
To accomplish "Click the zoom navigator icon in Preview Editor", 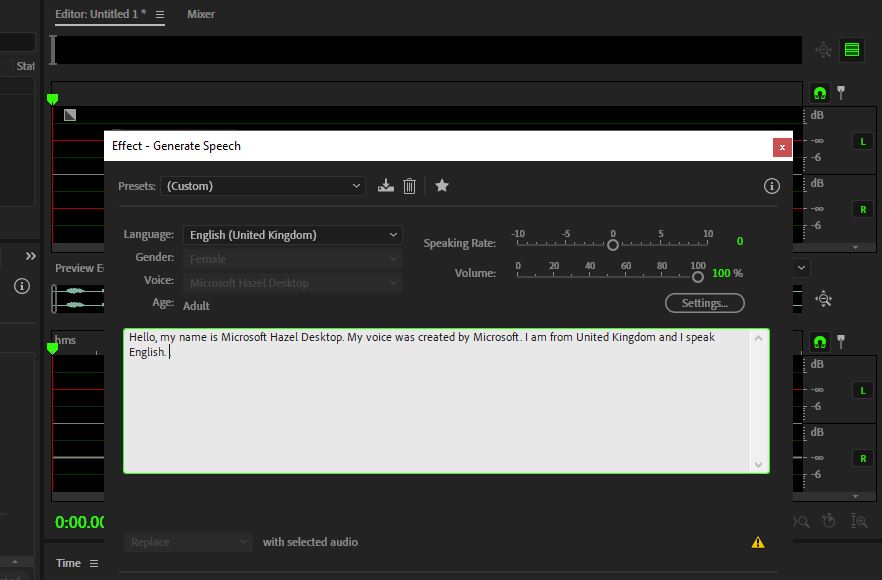I will click(824, 299).
